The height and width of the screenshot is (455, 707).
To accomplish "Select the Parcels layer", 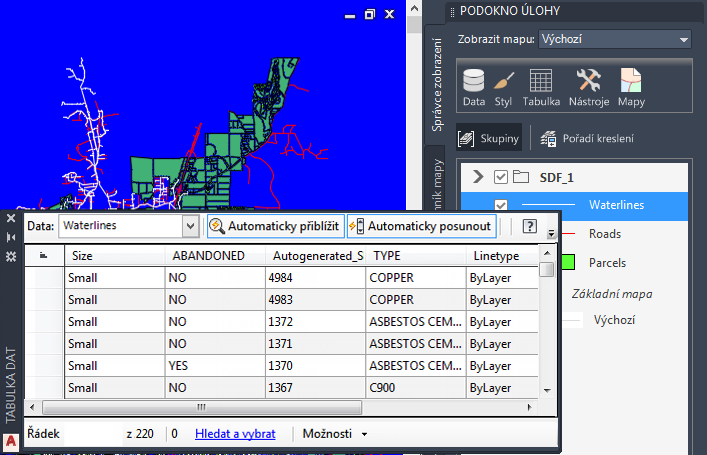I will click(x=607, y=262).
